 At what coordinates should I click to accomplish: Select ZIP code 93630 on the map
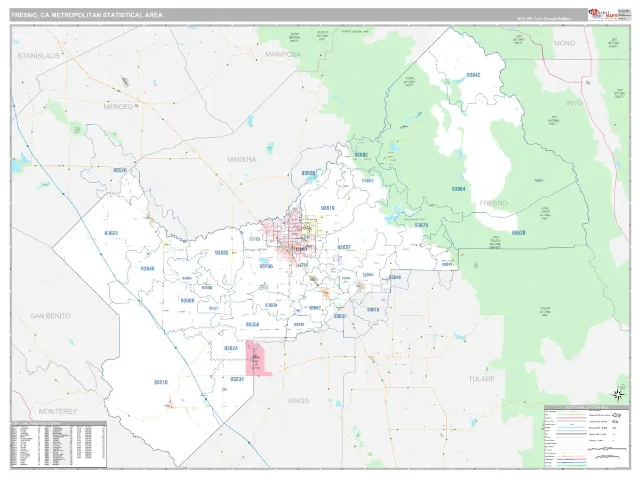click(221, 253)
